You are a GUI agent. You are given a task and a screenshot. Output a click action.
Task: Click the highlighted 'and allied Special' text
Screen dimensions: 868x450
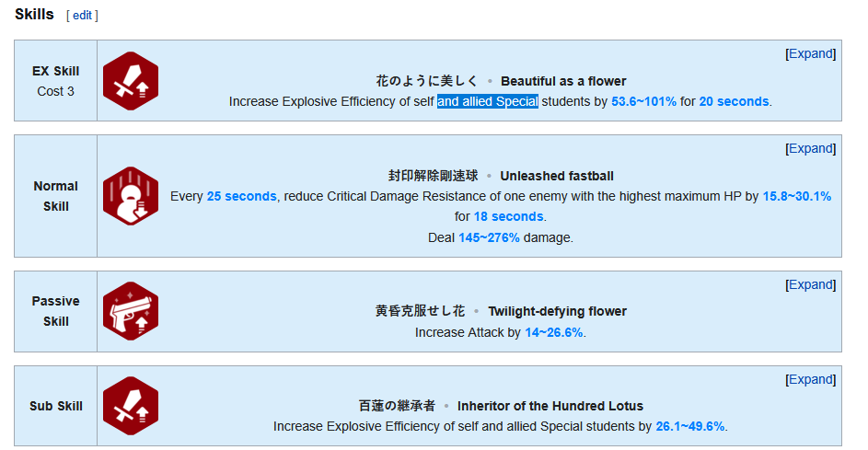[488, 101]
